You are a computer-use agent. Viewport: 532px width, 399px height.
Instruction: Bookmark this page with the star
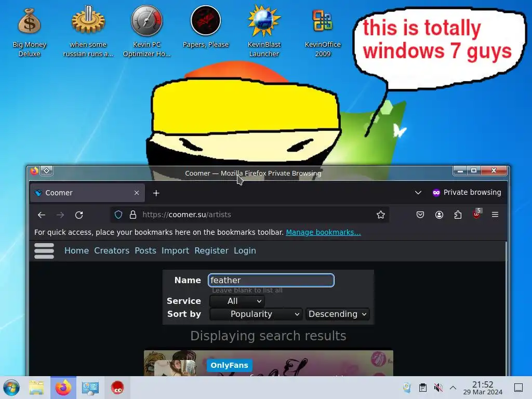[x=381, y=215]
